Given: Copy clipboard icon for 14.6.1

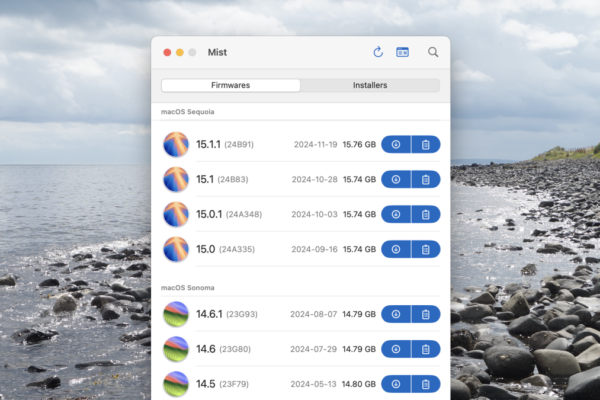Looking at the screenshot, I should [426, 314].
